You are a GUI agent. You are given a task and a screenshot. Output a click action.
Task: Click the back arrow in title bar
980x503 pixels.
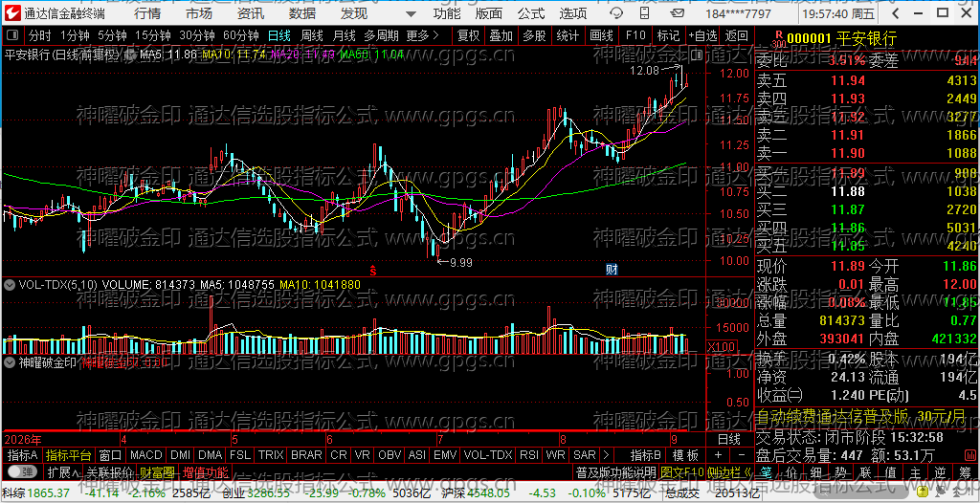pos(898,13)
